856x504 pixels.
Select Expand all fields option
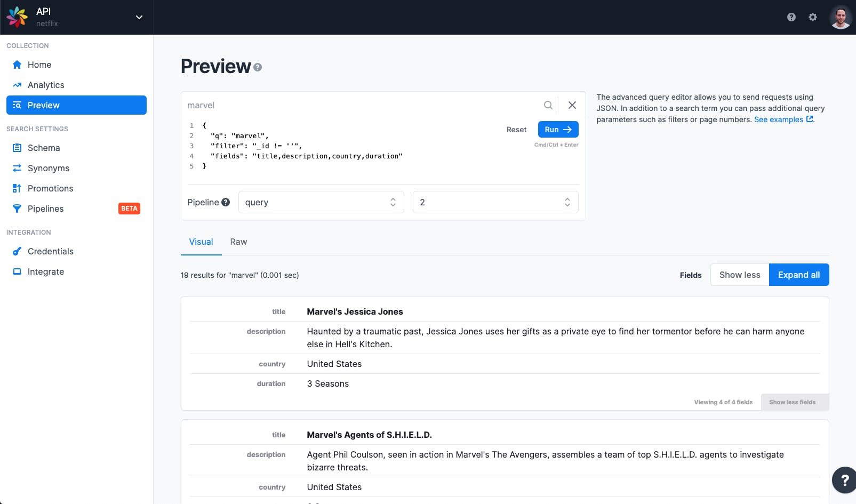(799, 275)
